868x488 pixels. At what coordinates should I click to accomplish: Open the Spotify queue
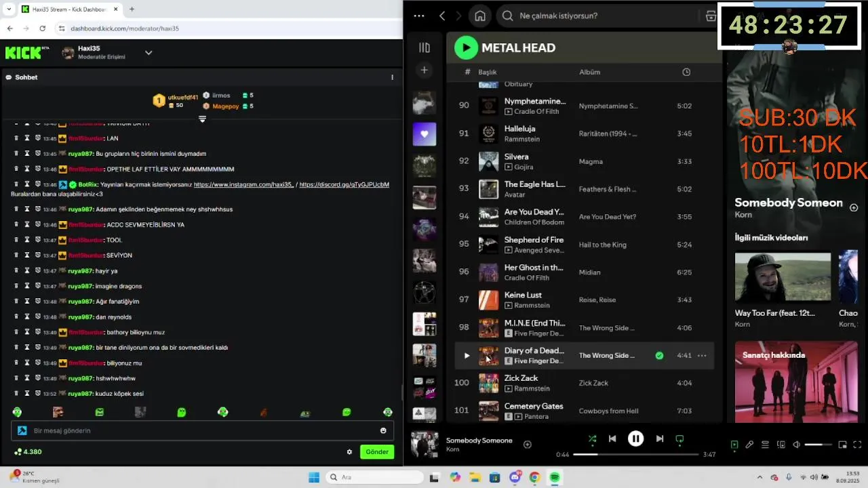(765, 445)
